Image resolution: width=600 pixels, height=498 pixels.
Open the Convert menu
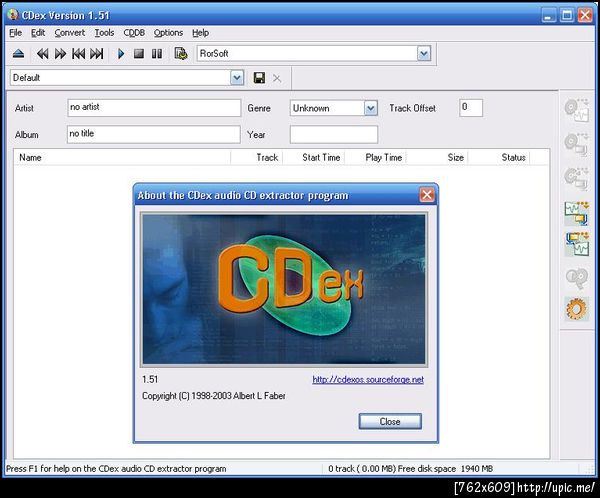pos(70,33)
